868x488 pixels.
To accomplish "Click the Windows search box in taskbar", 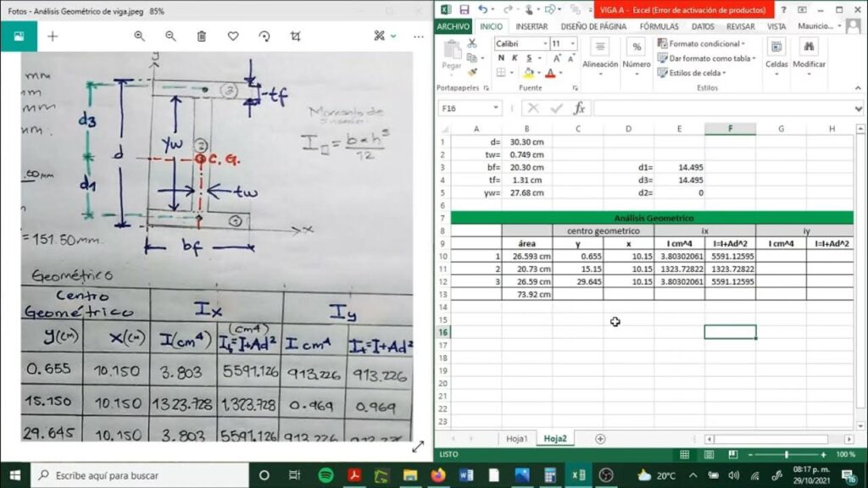I will pos(140,475).
